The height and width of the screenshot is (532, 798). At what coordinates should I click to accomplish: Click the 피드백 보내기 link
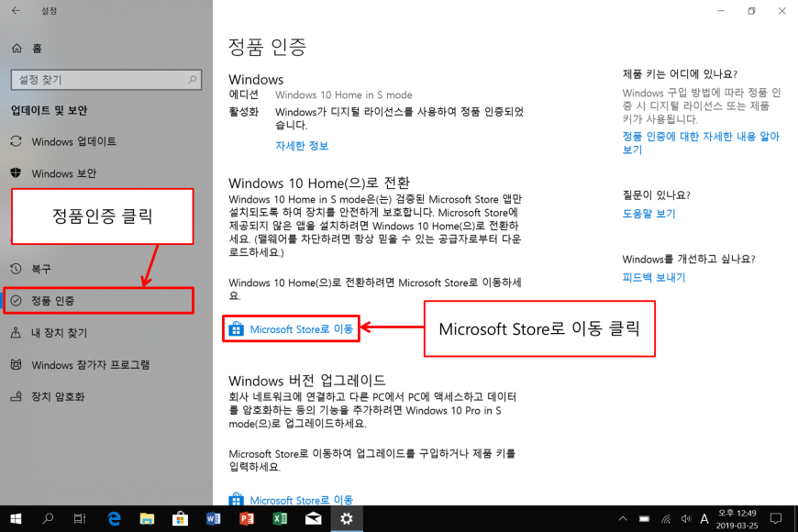(x=654, y=278)
